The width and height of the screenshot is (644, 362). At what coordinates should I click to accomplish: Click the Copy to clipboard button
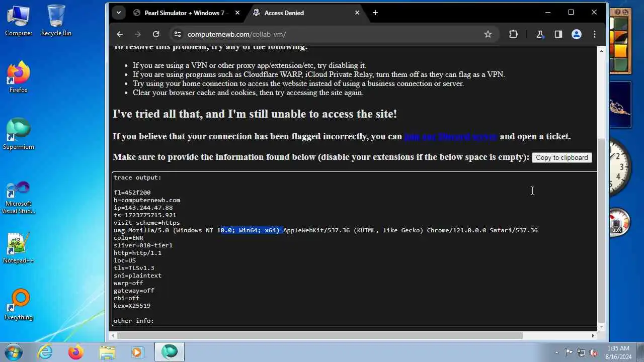tap(561, 157)
